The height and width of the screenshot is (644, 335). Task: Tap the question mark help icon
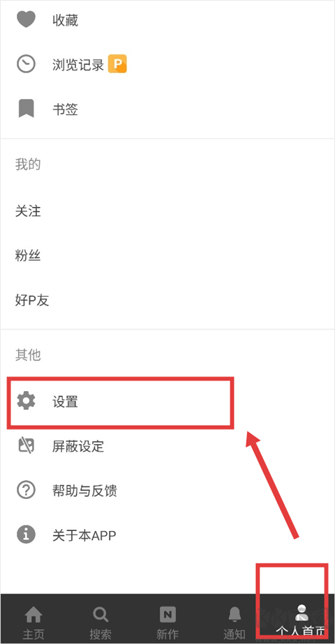pyautogui.click(x=26, y=491)
